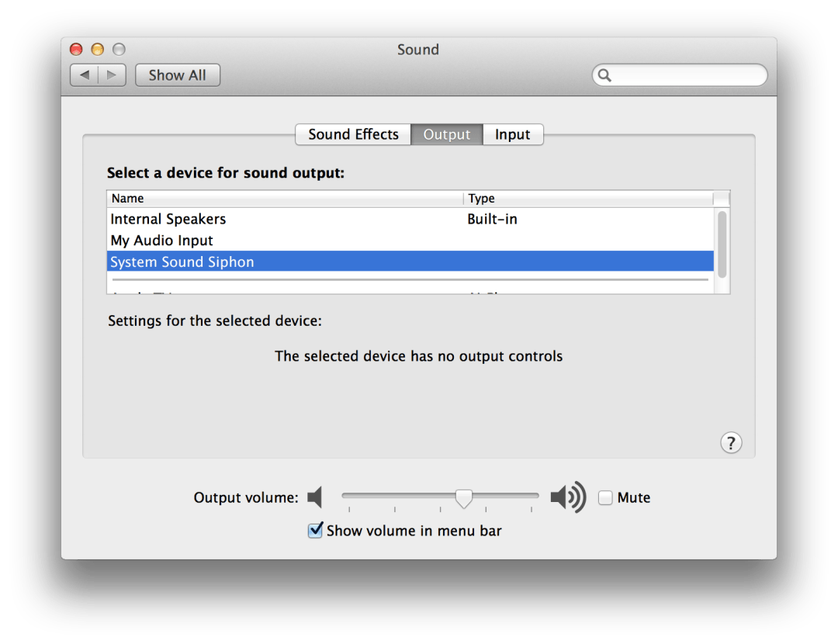Click the low volume speaker icon
This screenshot has width=838, height=644.
(x=315, y=497)
